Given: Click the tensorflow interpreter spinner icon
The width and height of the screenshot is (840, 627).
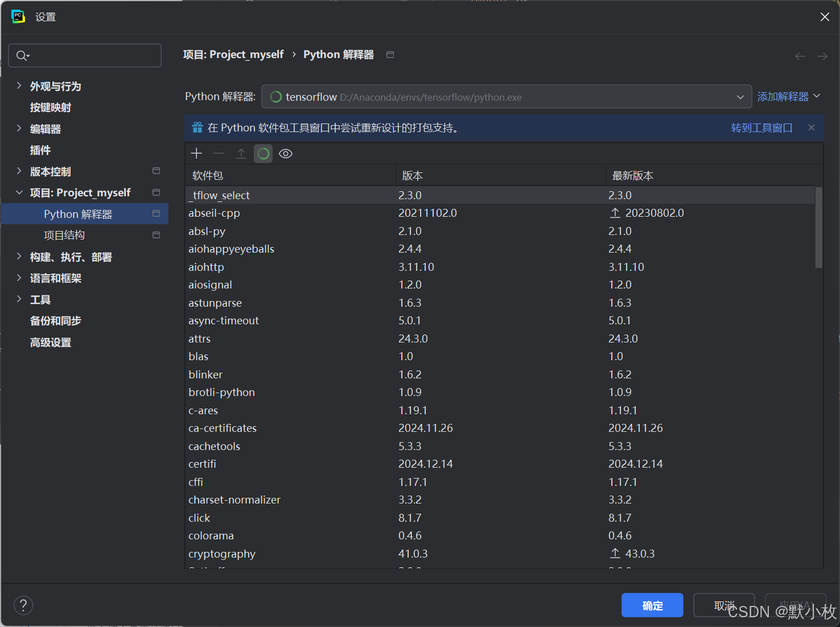Looking at the screenshot, I should [x=276, y=97].
